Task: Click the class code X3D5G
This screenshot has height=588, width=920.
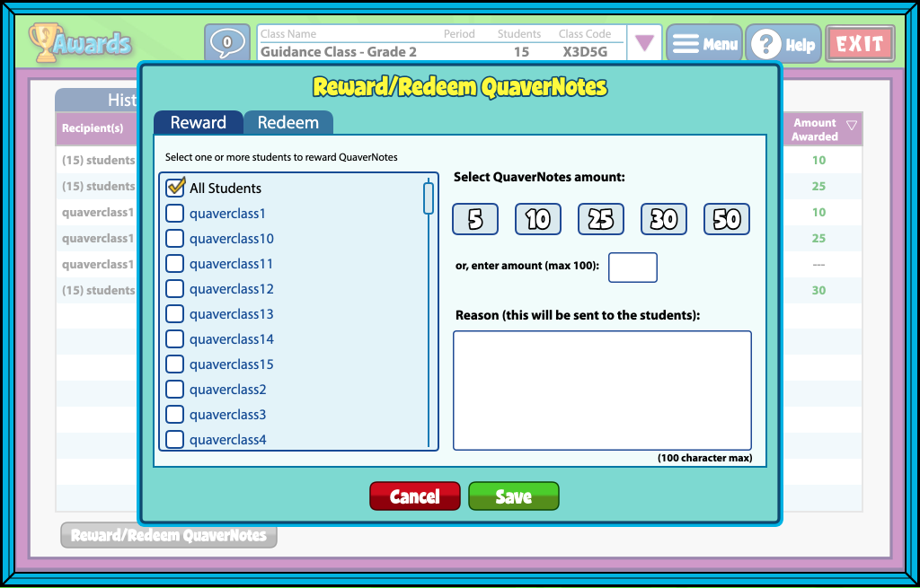Action: point(585,51)
